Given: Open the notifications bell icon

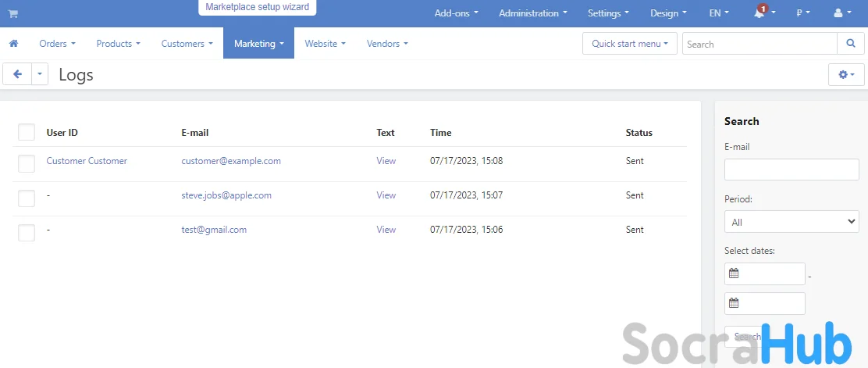Looking at the screenshot, I should tap(759, 13).
